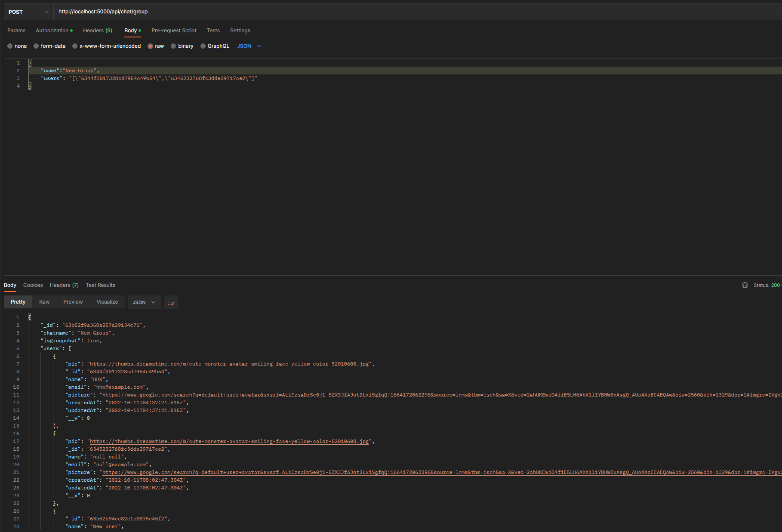Select x-www-form-urlencoded body type

(x=106, y=46)
